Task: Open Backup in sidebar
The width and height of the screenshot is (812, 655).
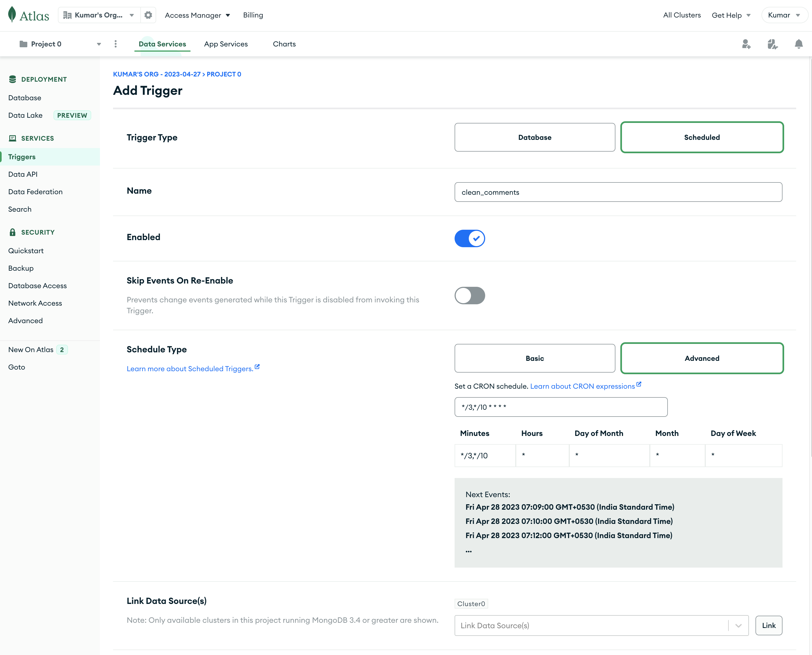Action: tap(21, 268)
